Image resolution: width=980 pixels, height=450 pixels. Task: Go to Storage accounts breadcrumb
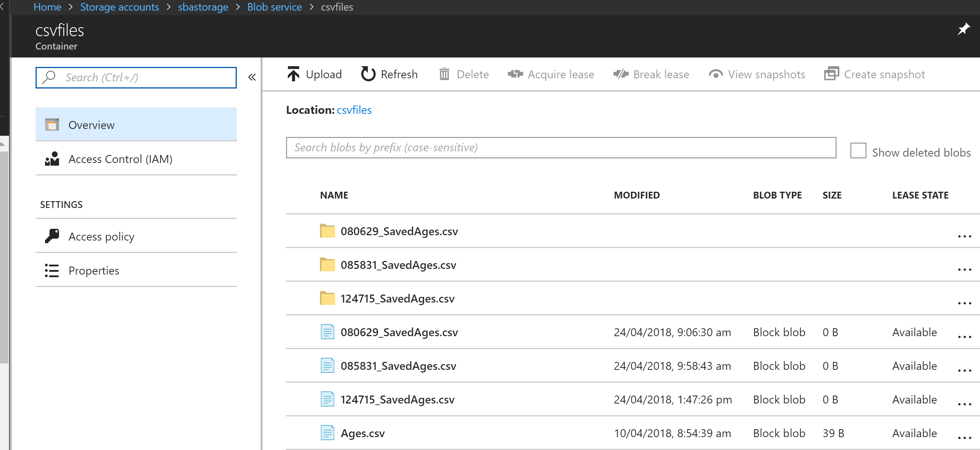tap(120, 7)
